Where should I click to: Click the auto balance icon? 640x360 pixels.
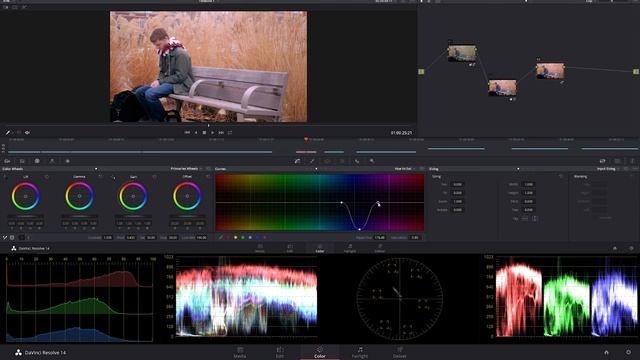(x=12, y=237)
